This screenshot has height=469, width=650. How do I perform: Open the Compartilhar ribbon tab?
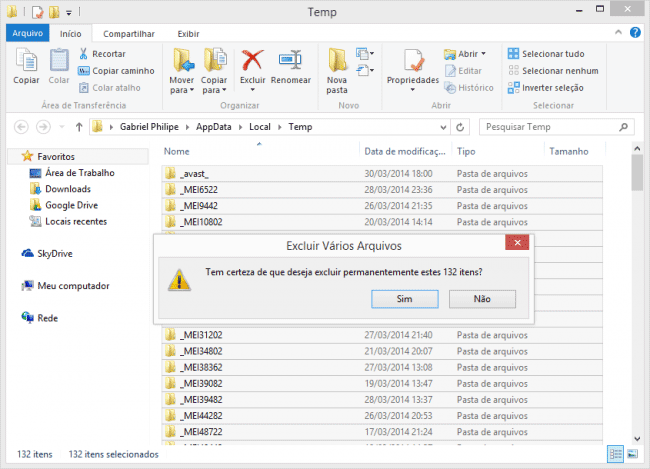pyautogui.click(x=128, y=33)
